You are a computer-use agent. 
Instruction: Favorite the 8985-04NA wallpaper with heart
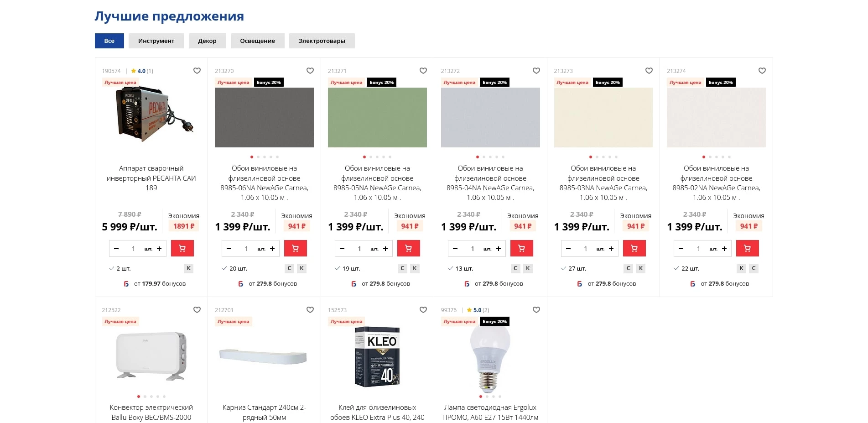(x=536, y=71)
